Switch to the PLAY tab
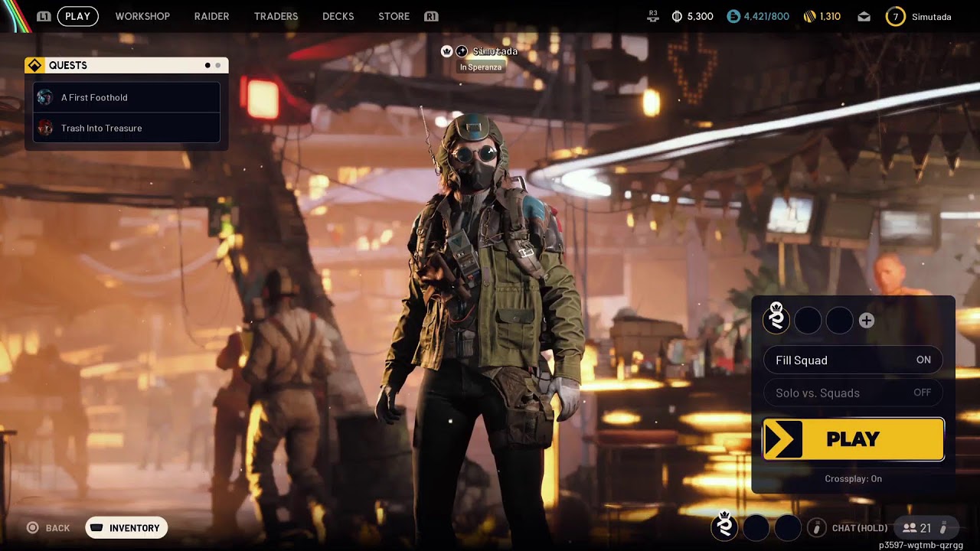 point(77,16)
